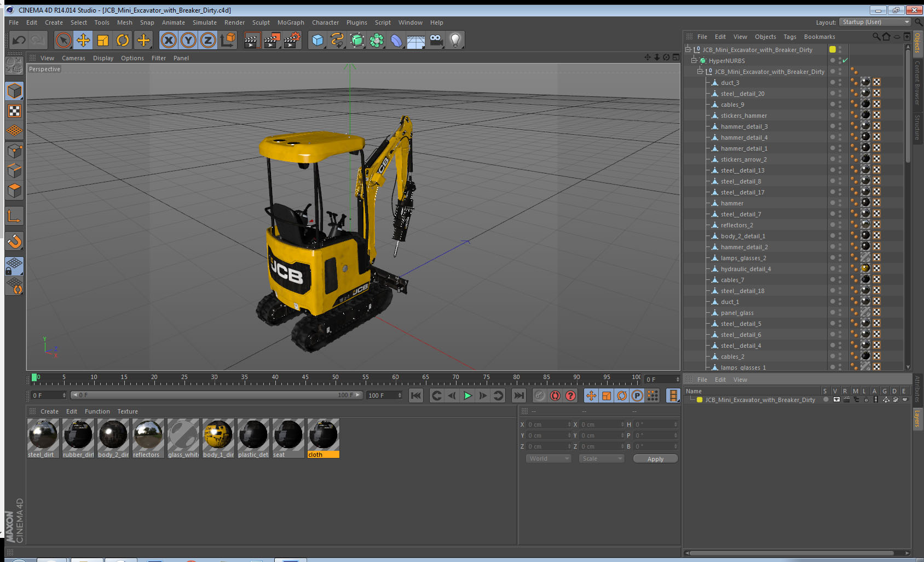Toggle record active objects keyframe
The height and width of the screenshot is (562, 924).
pos(540,395)
